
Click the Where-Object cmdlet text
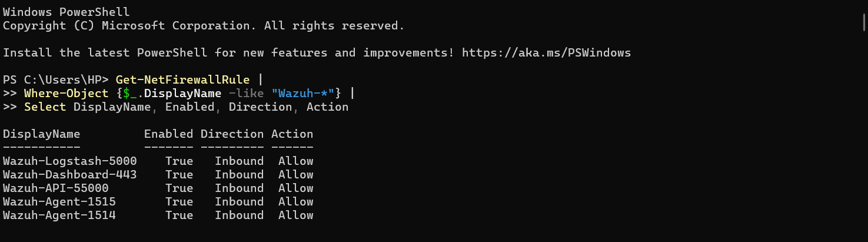click(x=66, y=94)
